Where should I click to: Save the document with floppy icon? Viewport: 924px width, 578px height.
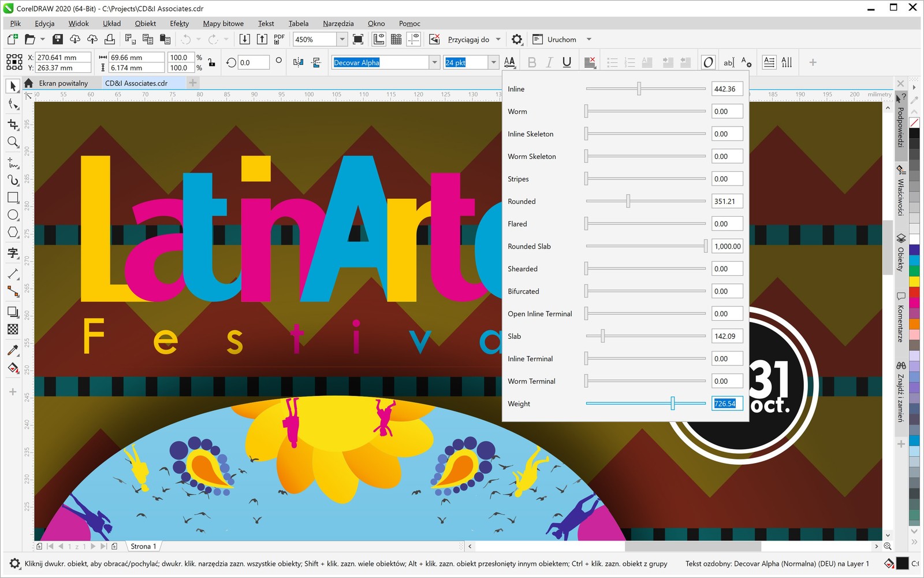click(57, 39)
